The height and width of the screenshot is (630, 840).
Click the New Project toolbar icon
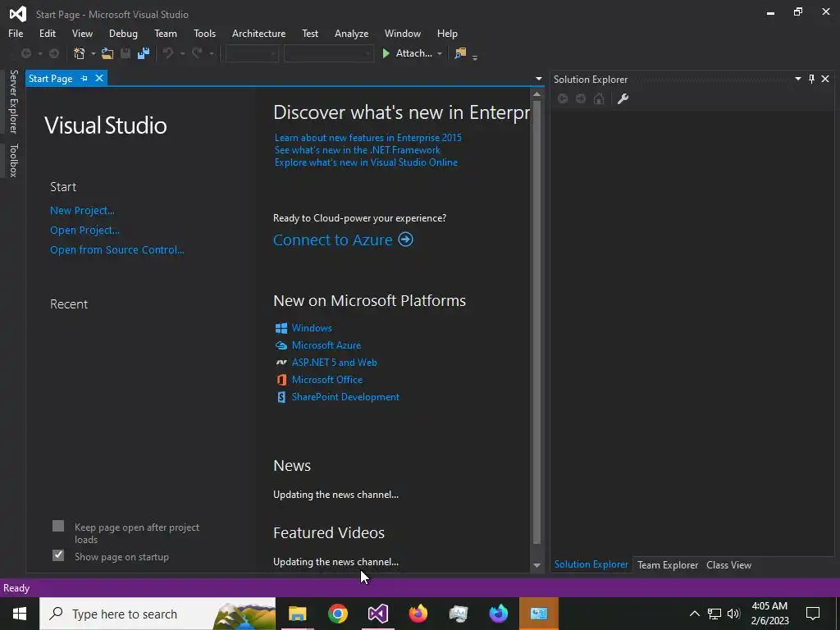point(80,53)
